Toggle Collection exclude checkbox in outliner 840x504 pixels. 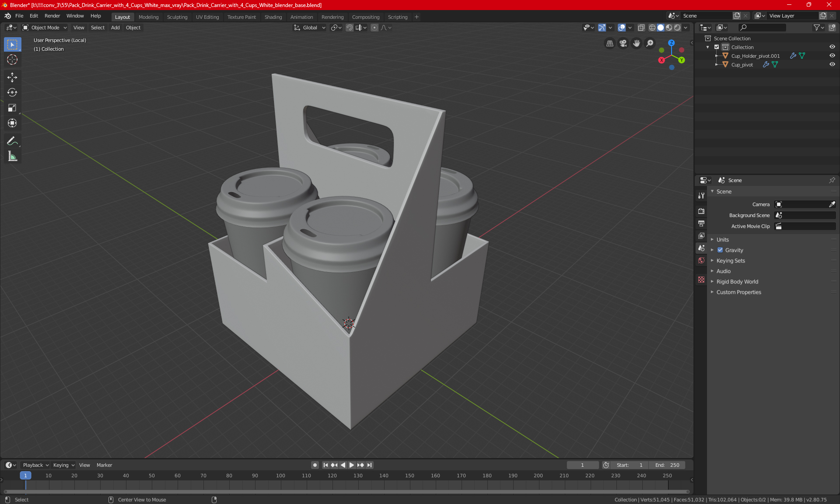pos(717,47)
